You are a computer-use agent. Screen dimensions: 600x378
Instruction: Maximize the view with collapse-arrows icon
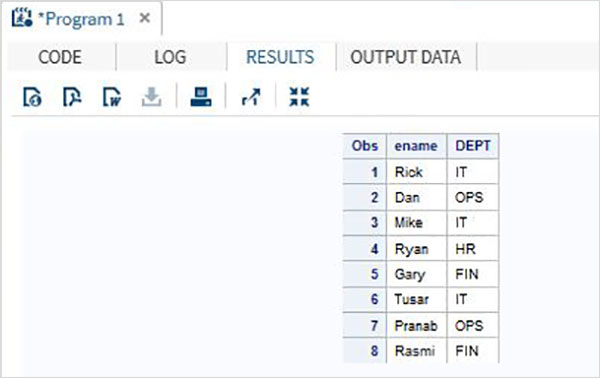pos(299,96)
